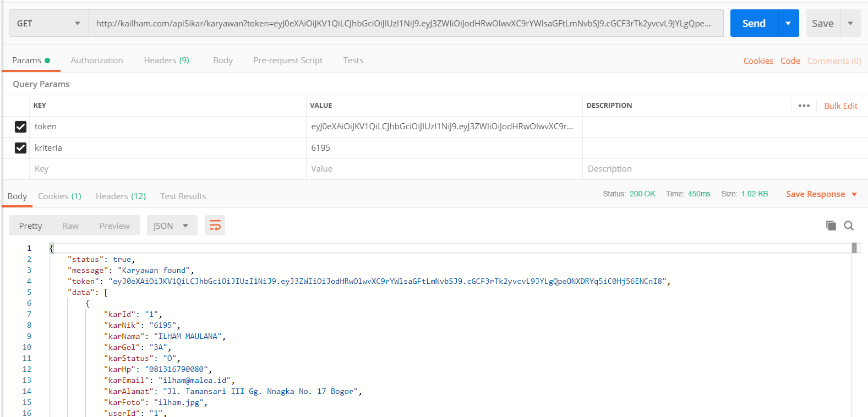This screenshot has width=868, height=417.
Task: Click the Time 450ms value
Action: 699,194
